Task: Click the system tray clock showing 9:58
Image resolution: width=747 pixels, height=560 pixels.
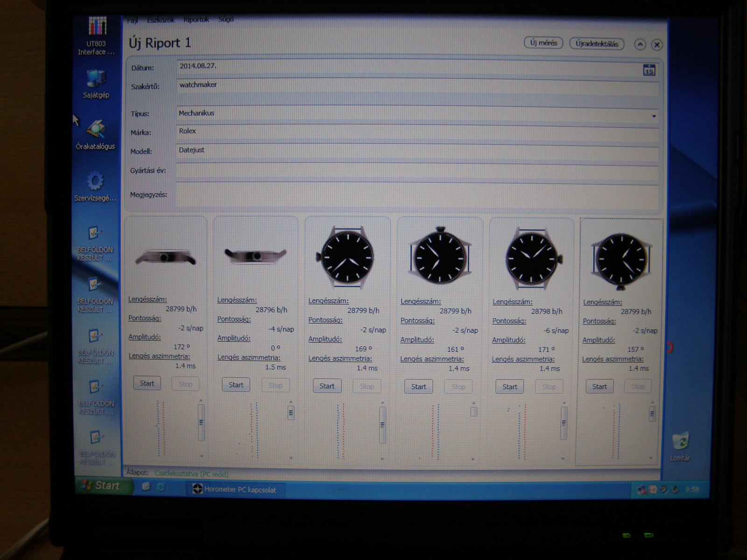Action: tap(692, 490)
